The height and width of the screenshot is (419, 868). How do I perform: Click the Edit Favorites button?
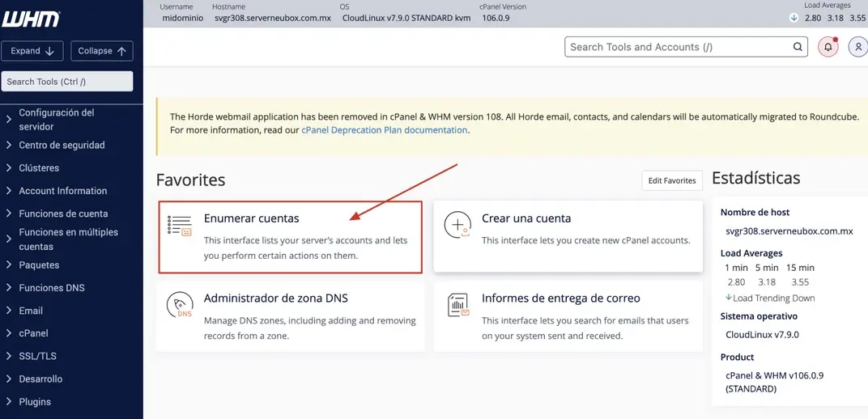pyautogui.click(x=672, y=180)
